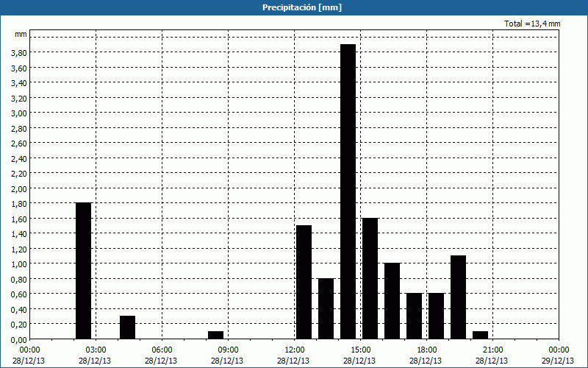Viewport: 588px width, 368px height.
Task: Click the '0,40' y-axis value
Action: pos(19,309)
